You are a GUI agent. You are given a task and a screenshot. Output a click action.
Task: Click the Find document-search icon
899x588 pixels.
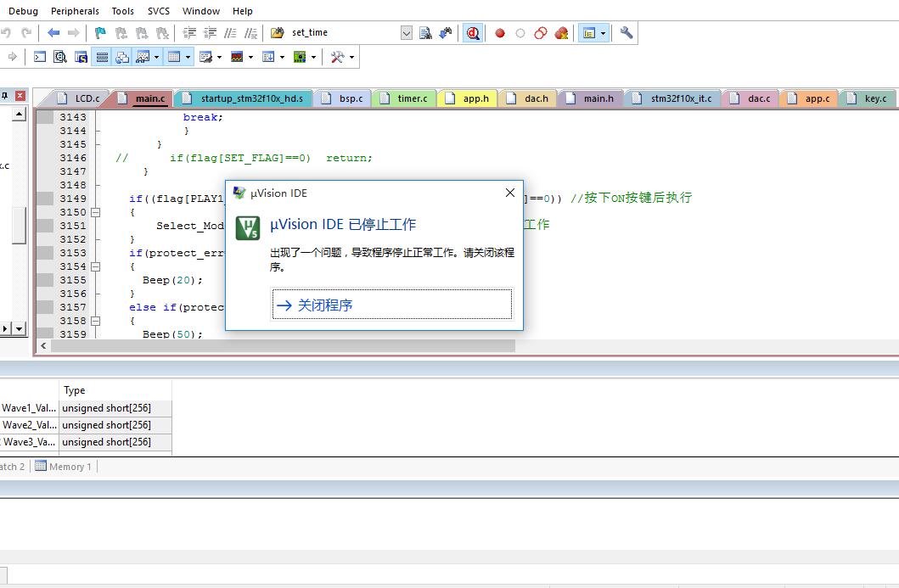pos(425,32)
